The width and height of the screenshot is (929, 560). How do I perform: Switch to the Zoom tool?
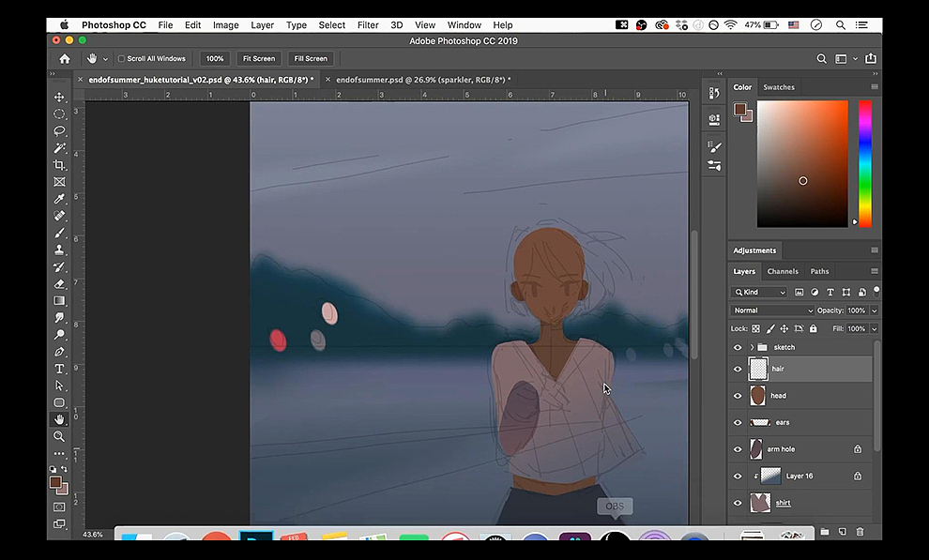click(x=59, y=435)
